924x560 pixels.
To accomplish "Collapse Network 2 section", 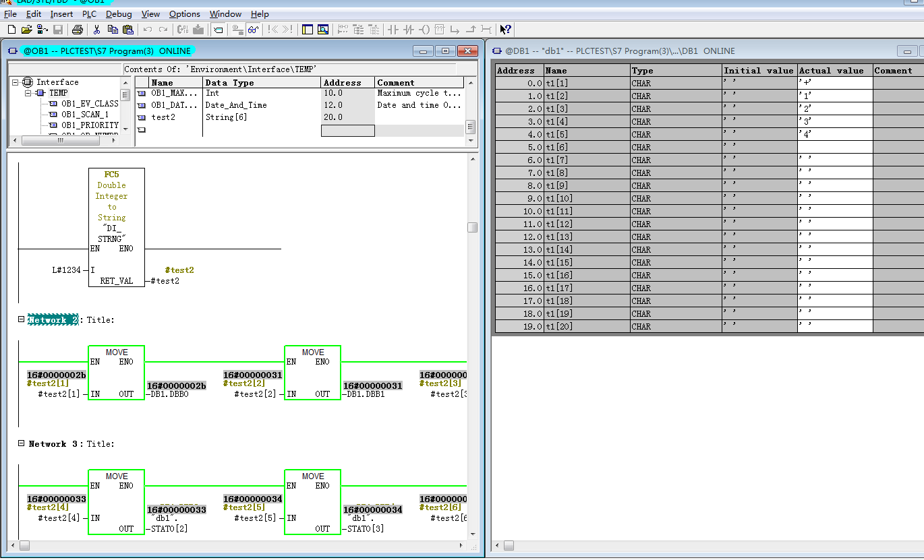I will 22,319.
